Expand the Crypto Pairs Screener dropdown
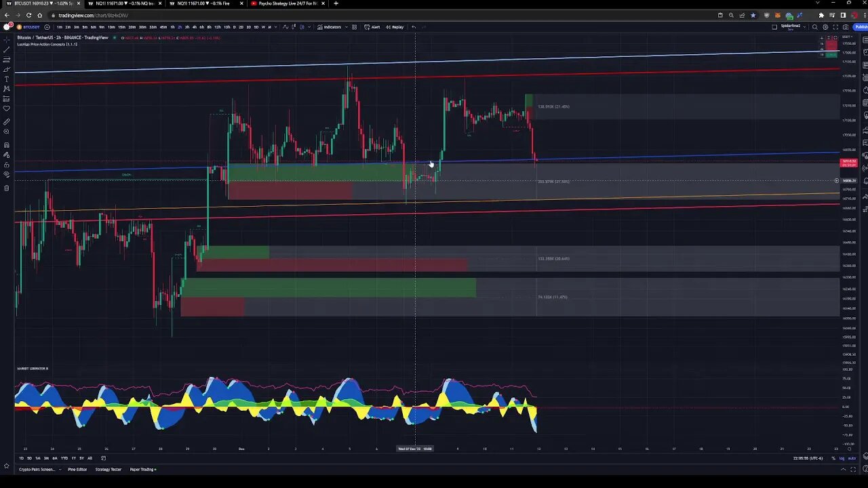868x488 pixels. (60, 469)
